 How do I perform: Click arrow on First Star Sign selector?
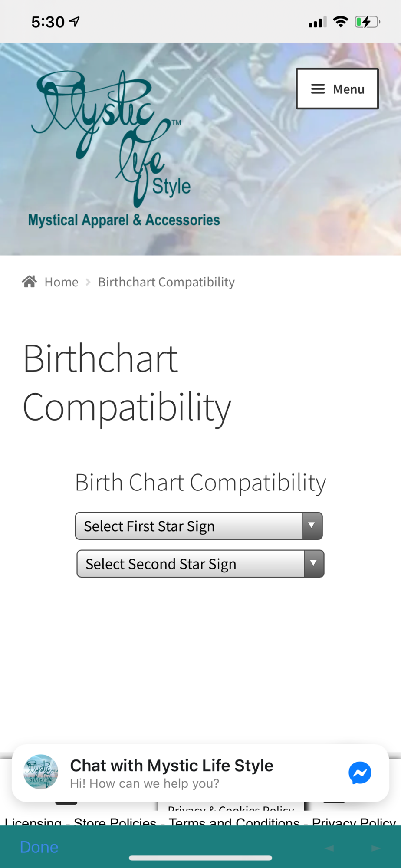pyautogui.click(x=312, y=526)
